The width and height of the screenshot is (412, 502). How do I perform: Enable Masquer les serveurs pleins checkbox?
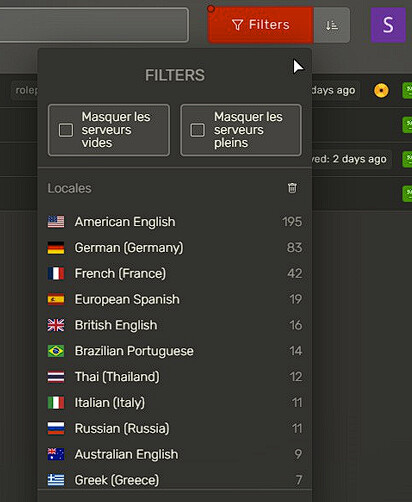pyautogui.click(x=197, y=130)
